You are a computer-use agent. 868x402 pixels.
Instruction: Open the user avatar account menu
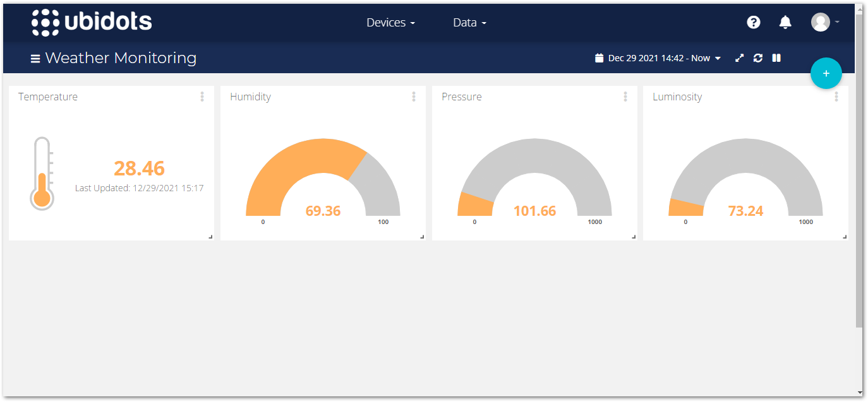coord(824,23)
